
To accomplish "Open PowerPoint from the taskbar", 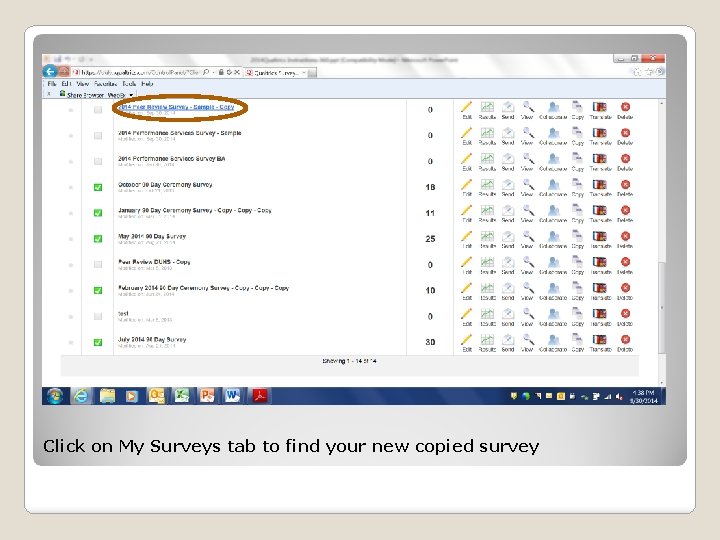I will click(207, 395).
